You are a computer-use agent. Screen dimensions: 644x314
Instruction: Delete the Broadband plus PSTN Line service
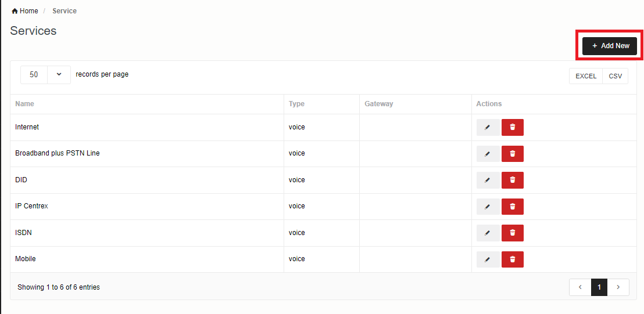(x=512, y=154)
